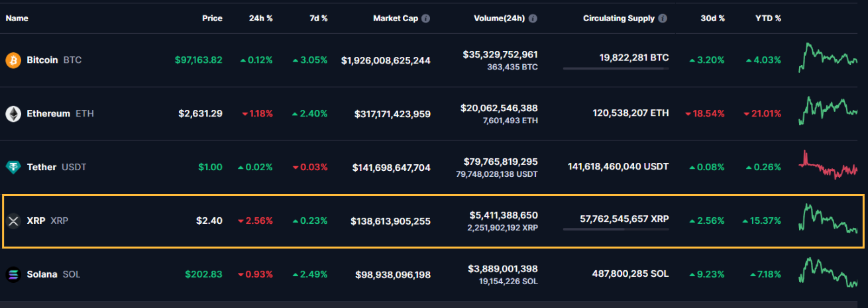Click XRP price $2.40
The image size is (868, 308).
(x=209, y=221)
